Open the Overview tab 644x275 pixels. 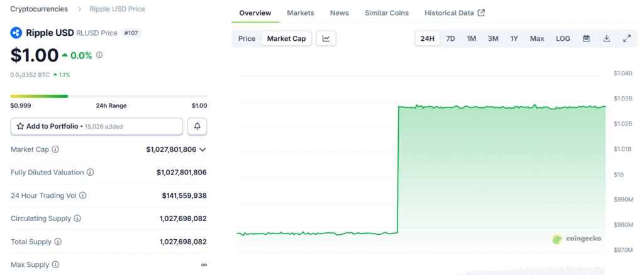click(255, 13)
